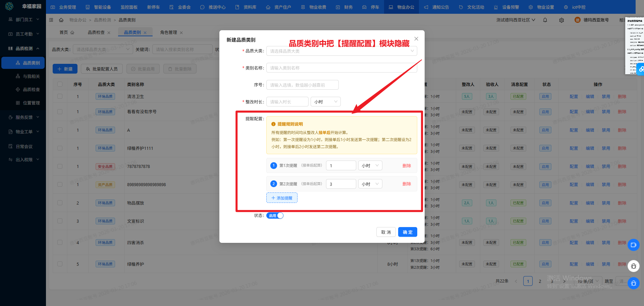644x306 pixels.
Task: Open the 整改时长 unit dropdown 小时
Action: coord(325,102)
